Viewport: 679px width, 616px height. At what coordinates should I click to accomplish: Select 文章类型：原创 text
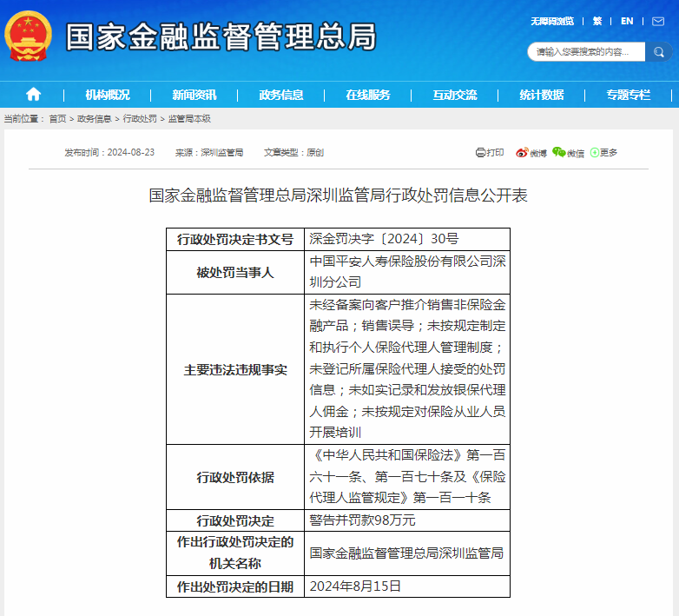click(293, 153)
